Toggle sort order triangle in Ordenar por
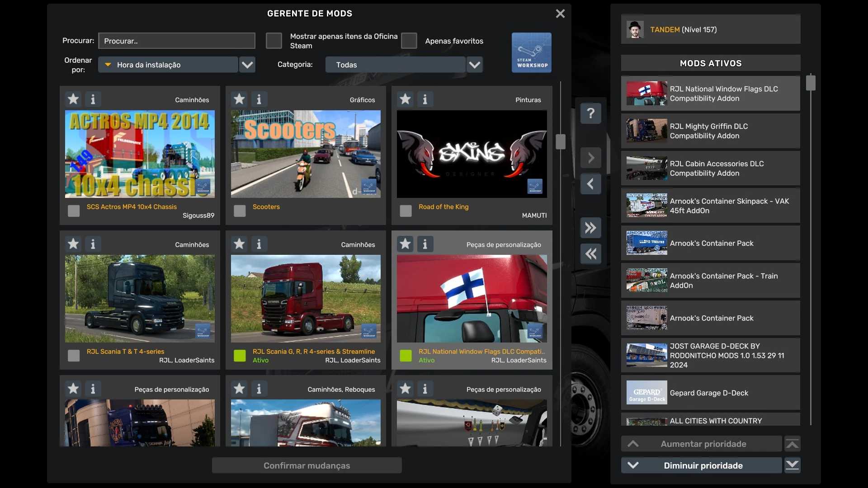Screen dimensions: 868x488 click(x=108, y=65)
